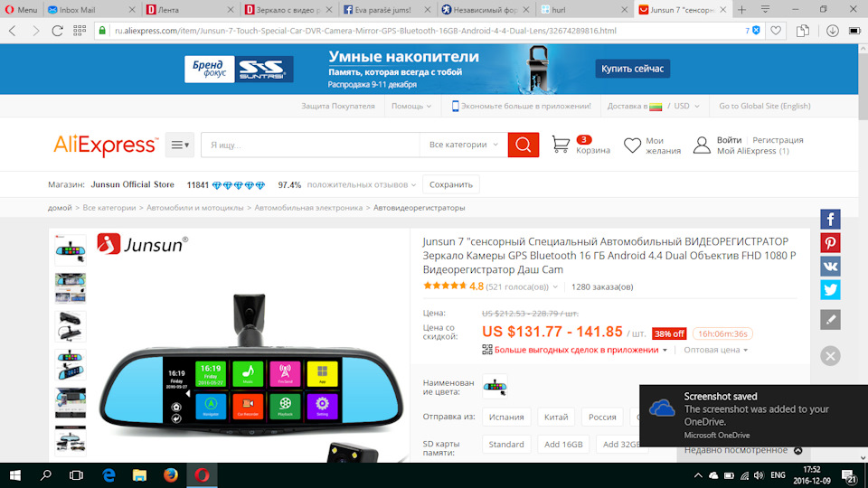Close the side share panel with X circle

[830, 356]
